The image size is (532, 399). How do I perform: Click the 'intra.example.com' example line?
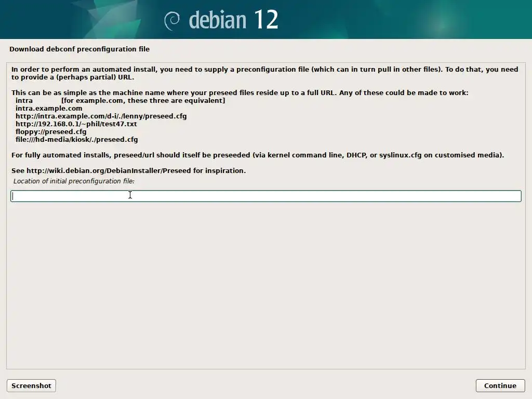click(49, 109)
